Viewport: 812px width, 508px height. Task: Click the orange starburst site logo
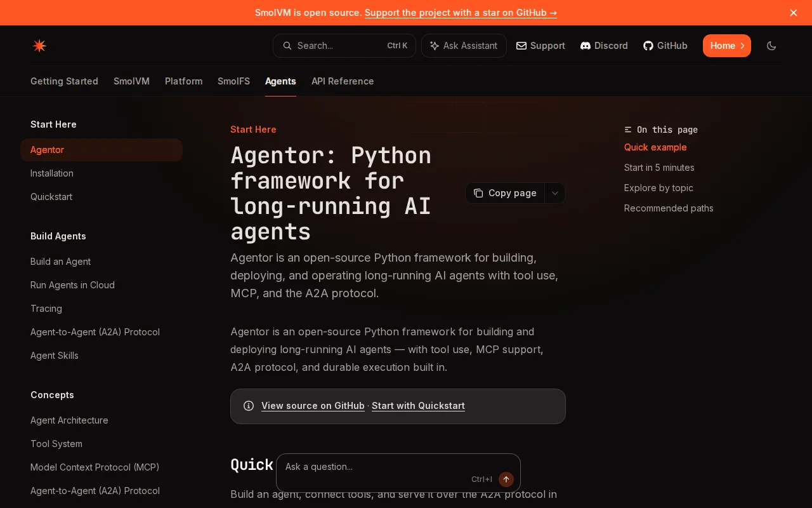39,46
